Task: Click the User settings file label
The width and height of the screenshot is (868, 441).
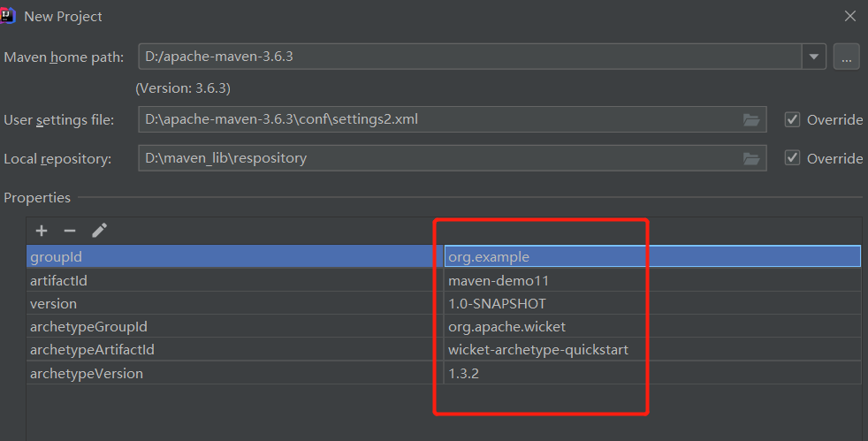Action: [x=58, y=120]
